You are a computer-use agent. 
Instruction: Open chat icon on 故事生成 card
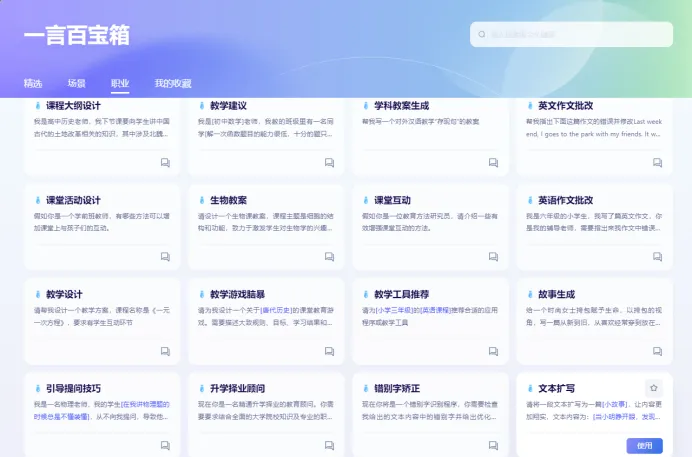(658, 351)
